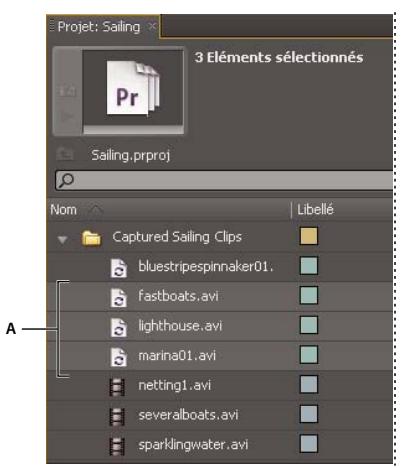Screen dimensions: 403x468
Task: Click the blue label swatch of netting1.avi
Action: click(309, 384)
